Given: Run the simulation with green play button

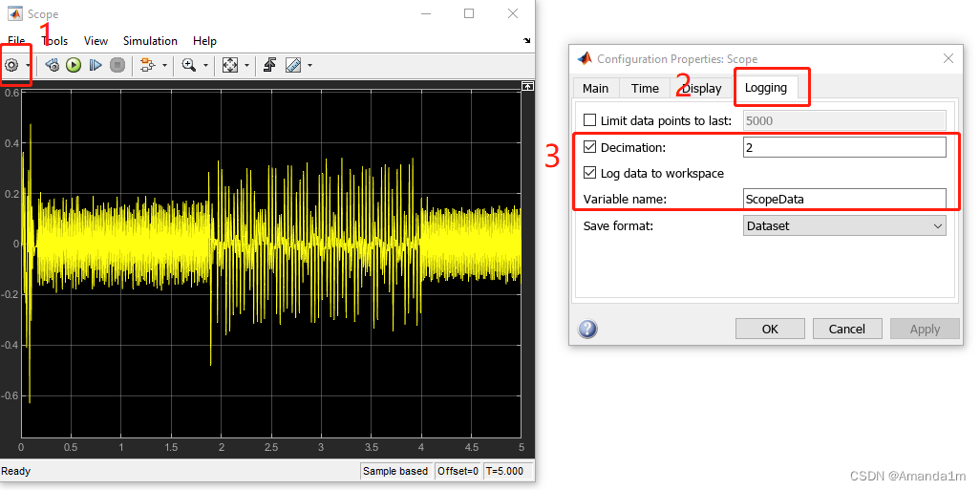Looking at the screenshot, I should pyautogui.click(x=74, y=65).
